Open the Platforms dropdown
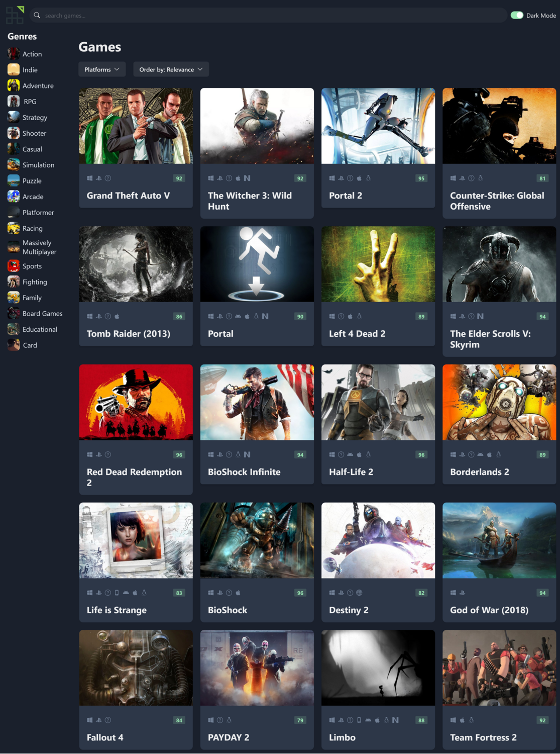Screen dimensions: 560x754 point(102,69)
